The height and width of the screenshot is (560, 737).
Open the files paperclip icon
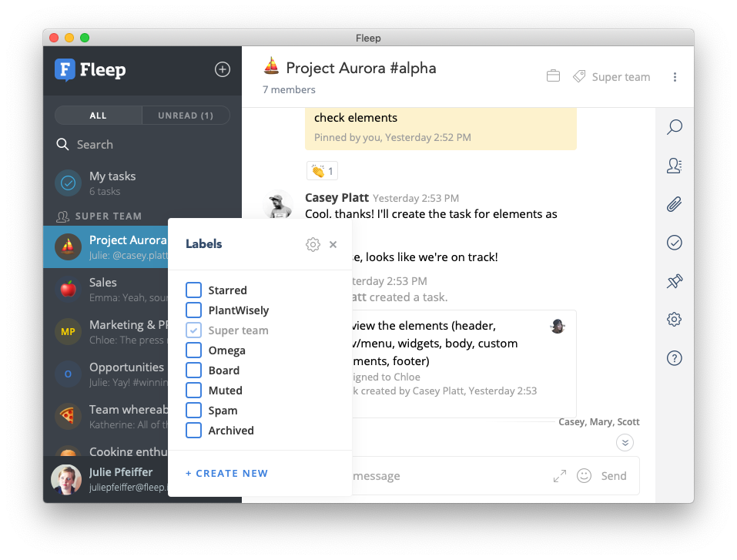(x=675, y=204)
